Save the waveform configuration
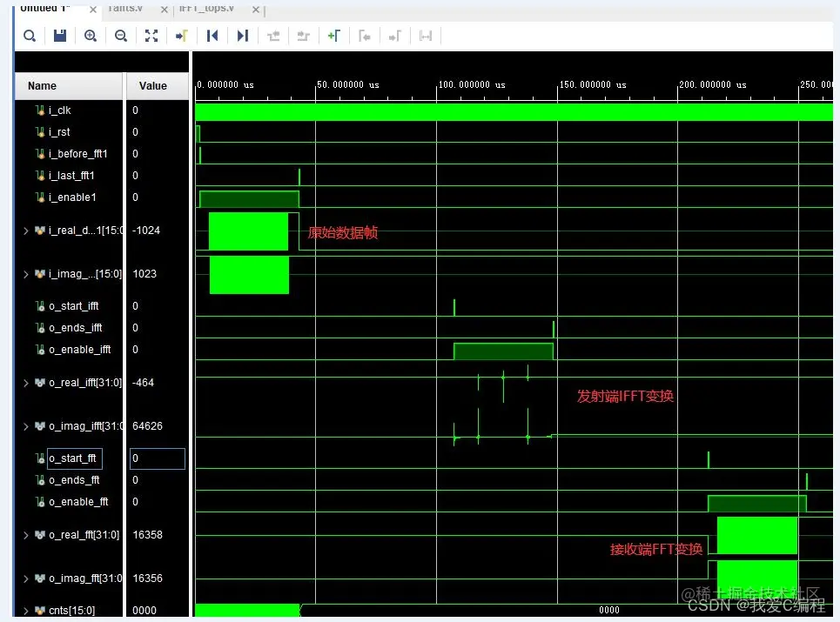This screenshot has width=840, height=622. point(60,36)
